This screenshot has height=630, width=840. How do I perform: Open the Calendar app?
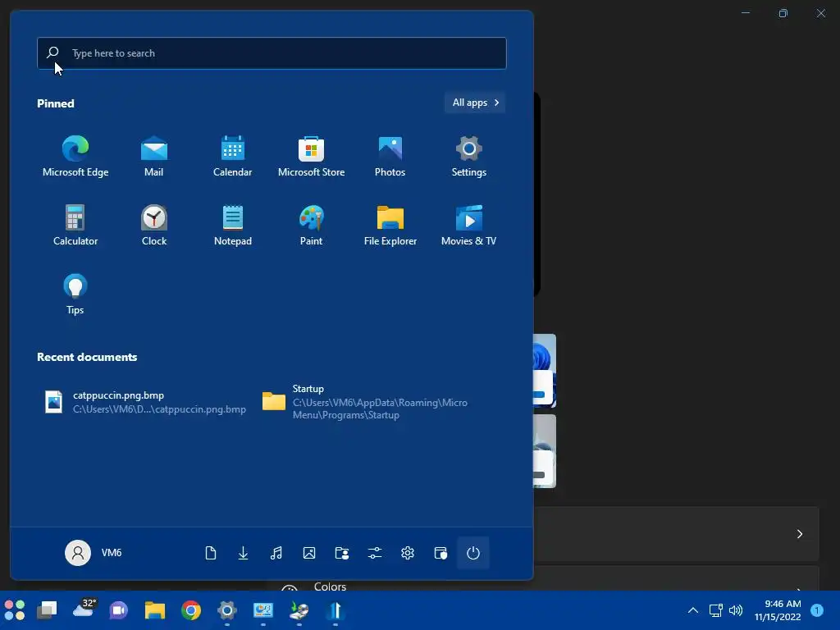tap(232, 156)
